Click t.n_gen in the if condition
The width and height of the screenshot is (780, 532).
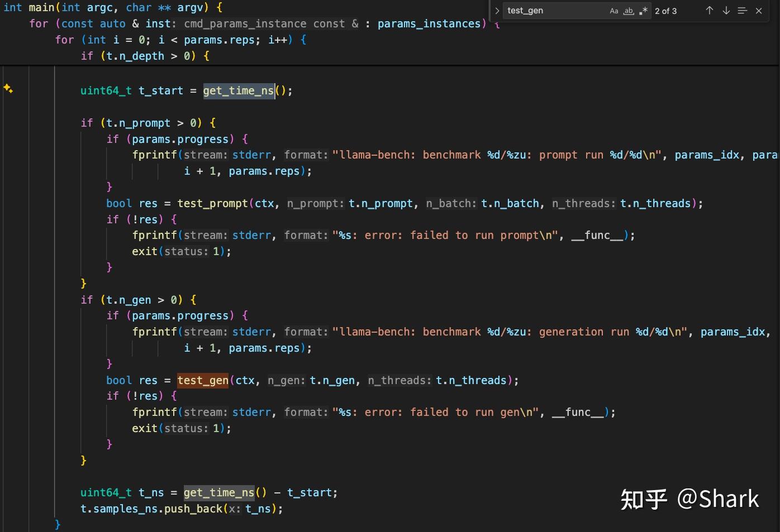coord(129,300)
